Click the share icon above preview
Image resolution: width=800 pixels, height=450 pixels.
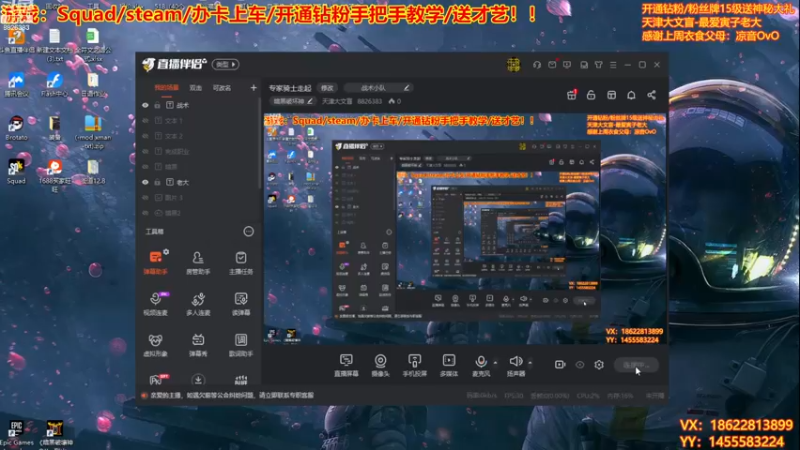tap(652, 95)
